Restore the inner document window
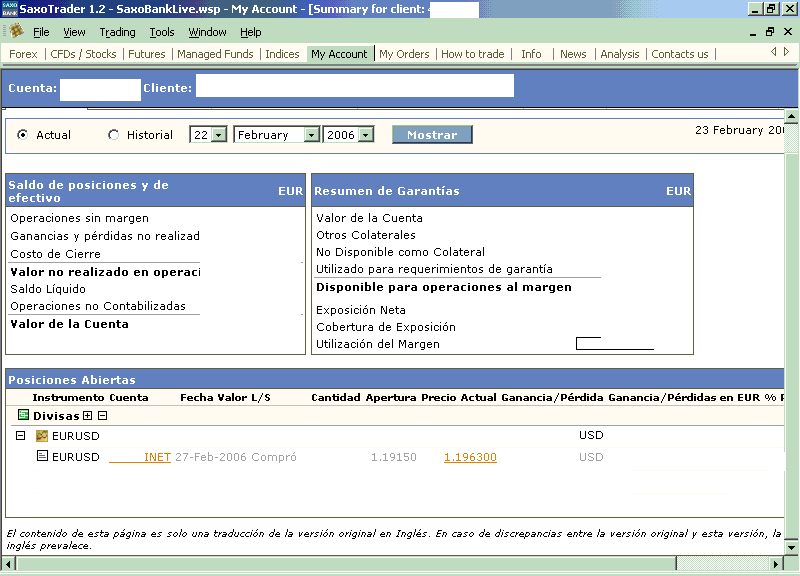800x576 pixels. tap(770, 32)
